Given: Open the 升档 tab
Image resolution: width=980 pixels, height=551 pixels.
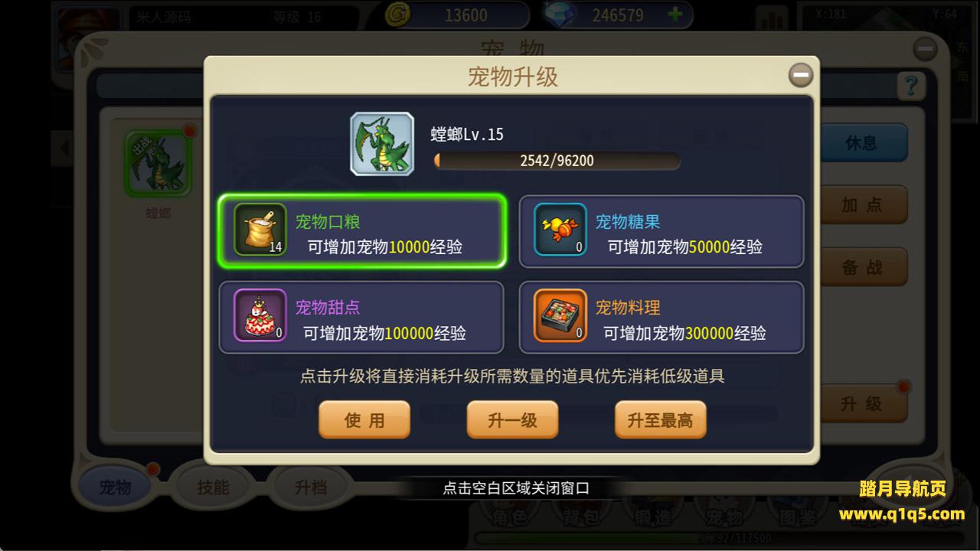Looking at the screenshot, I should click(x=311, y=487).
